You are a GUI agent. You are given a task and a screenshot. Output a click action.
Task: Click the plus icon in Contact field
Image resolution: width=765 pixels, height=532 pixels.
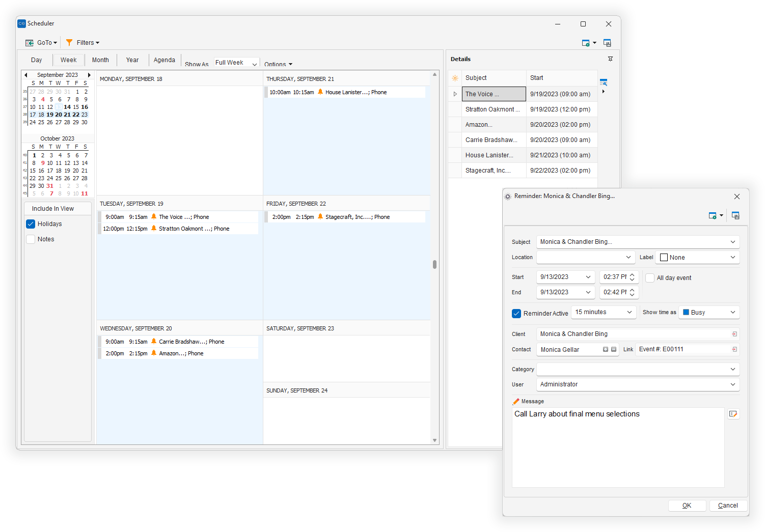click(605, 349)
